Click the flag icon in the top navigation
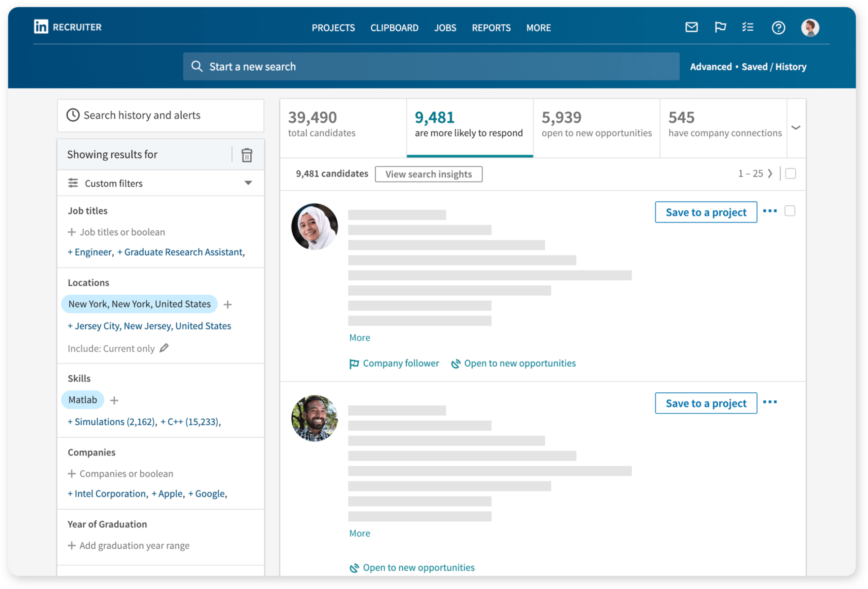 720,27
